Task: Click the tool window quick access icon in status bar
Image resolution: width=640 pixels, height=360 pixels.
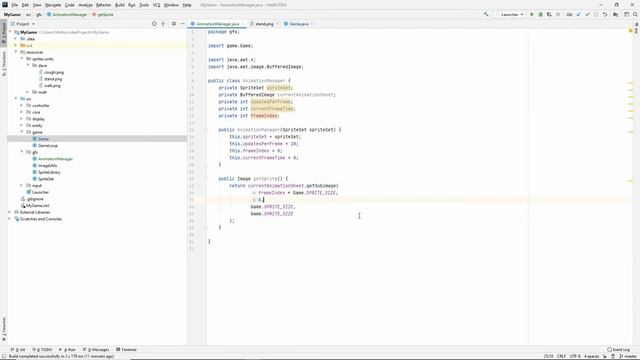Action: (x=4, y=356)
